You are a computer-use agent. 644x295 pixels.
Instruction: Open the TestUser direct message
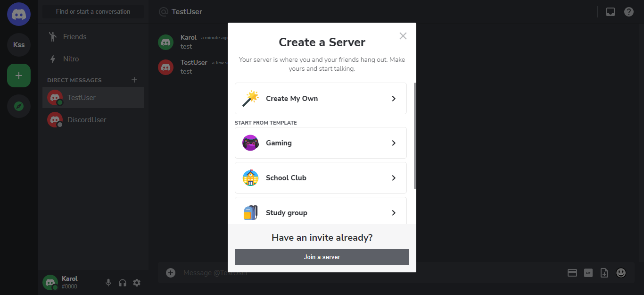coord(93,98)
